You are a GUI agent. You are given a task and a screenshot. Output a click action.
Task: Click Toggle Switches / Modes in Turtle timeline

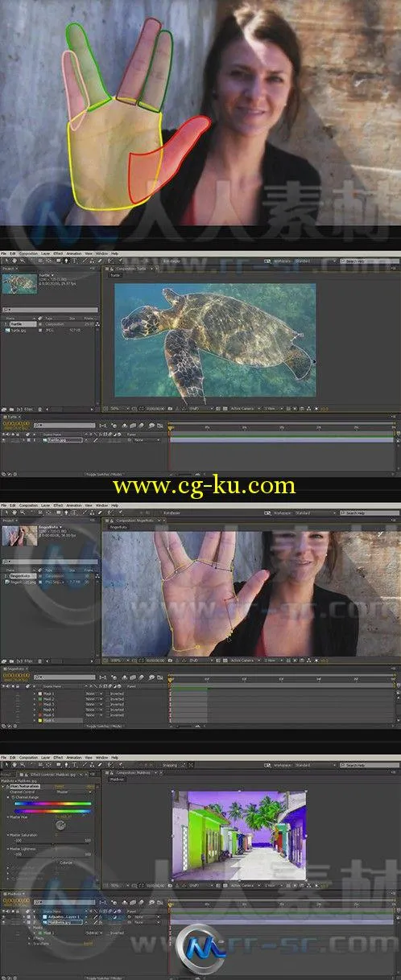coord(102,475)
